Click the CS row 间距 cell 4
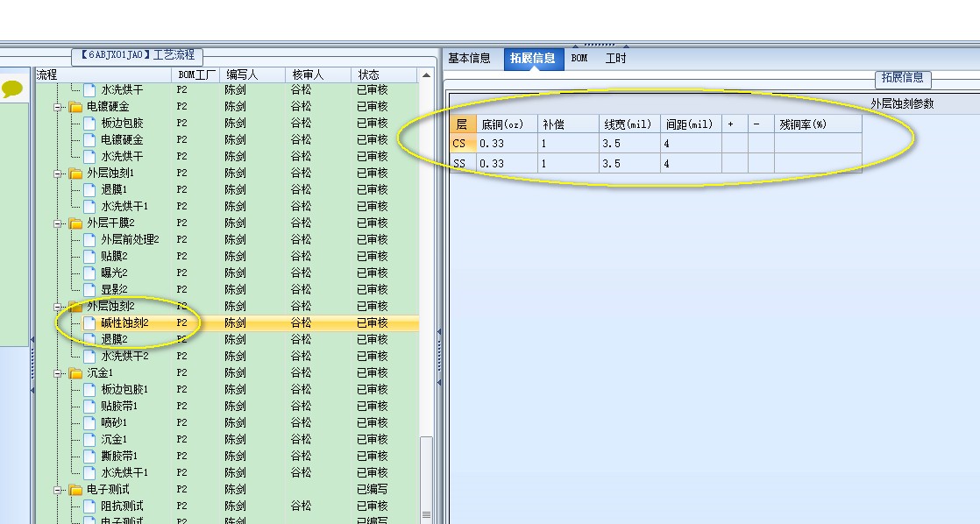Viewport: 980px width, 524px height. click(x=692, y=143)
